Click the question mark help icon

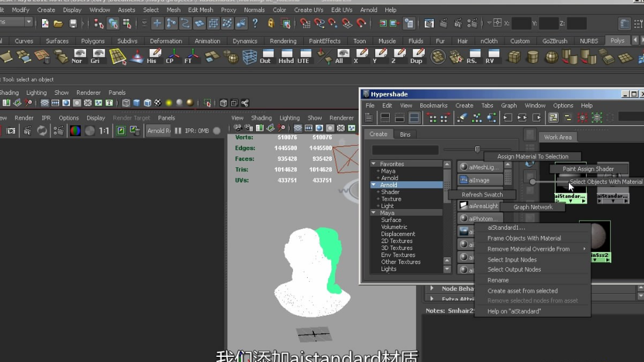tap(255, 24)
